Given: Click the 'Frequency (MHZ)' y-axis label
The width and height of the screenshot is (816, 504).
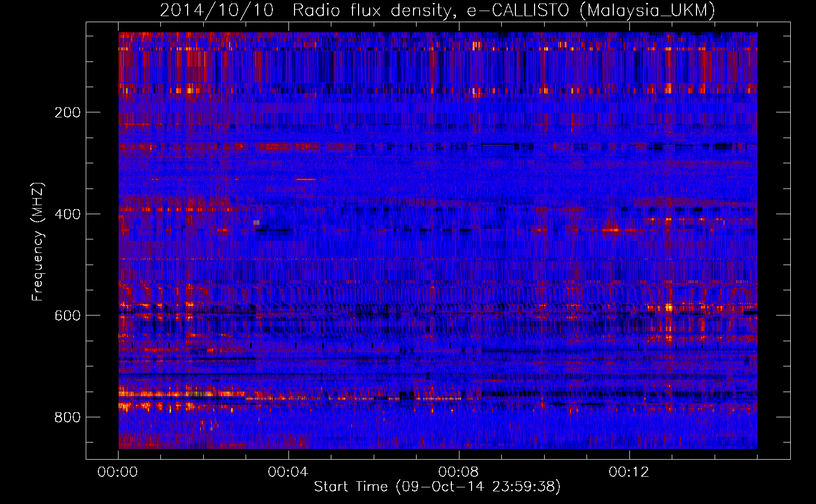Looking at the screenshot, I should (x=37, y=242).
